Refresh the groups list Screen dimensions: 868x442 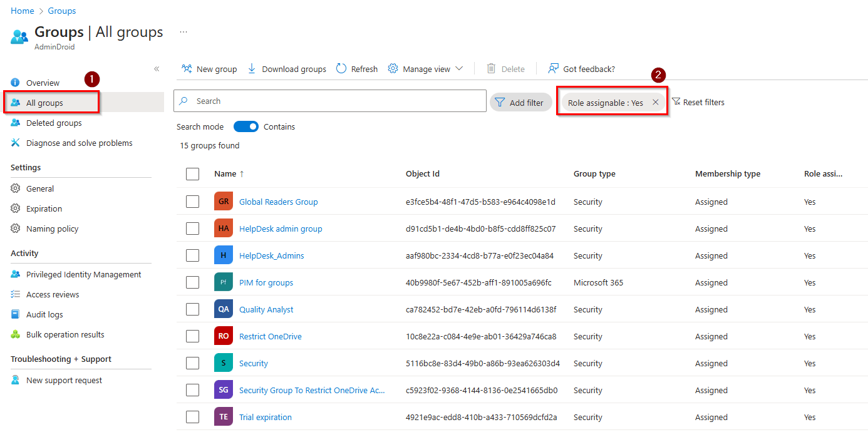click(x=356, y=69)
